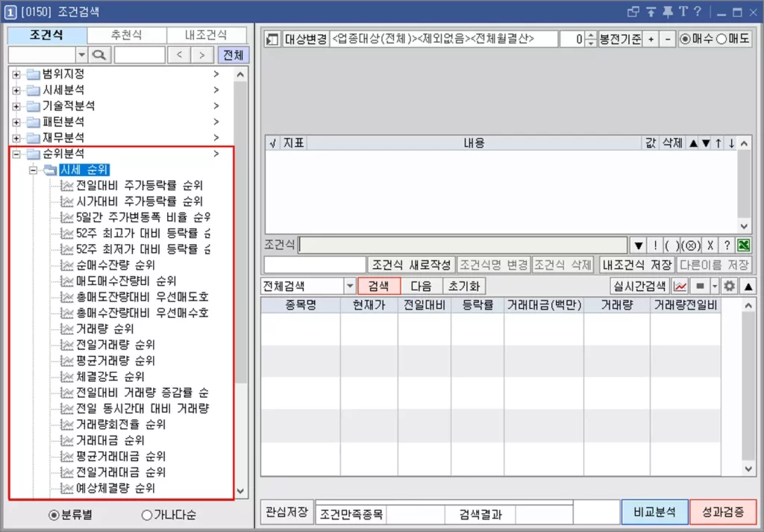The height and width of the screenshot is (532, 764).
Task: Click the 다음 button
Action: [422, 287]
